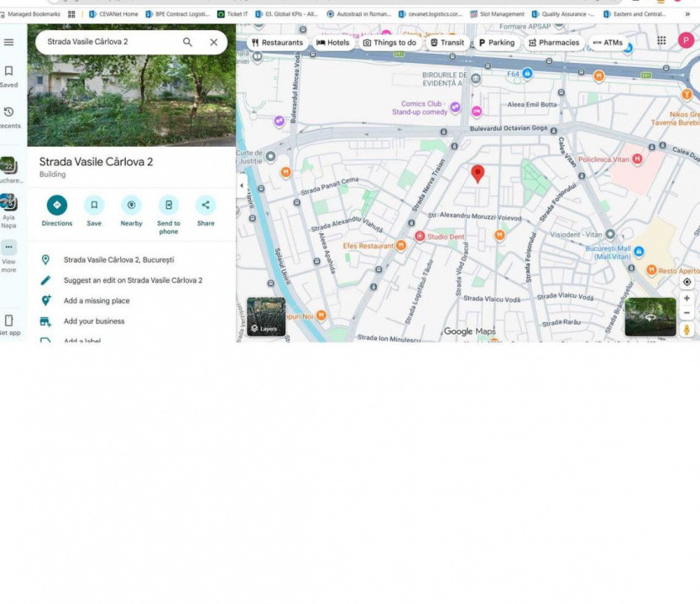Center map on your location
This screenshot has width=700, height=604.
tap(687, 282)
